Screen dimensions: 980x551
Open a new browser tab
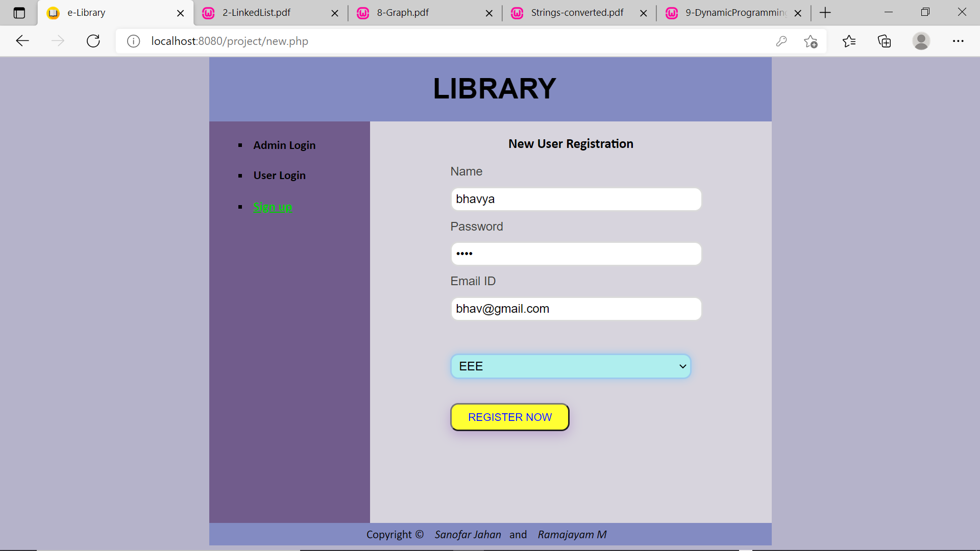(x=825, y=12)
